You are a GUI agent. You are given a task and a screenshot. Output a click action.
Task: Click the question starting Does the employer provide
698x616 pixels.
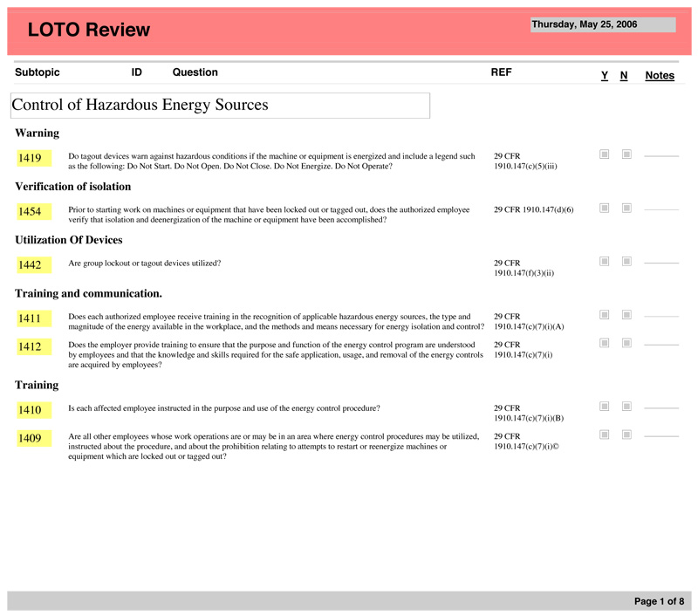[x=276, y=355]
